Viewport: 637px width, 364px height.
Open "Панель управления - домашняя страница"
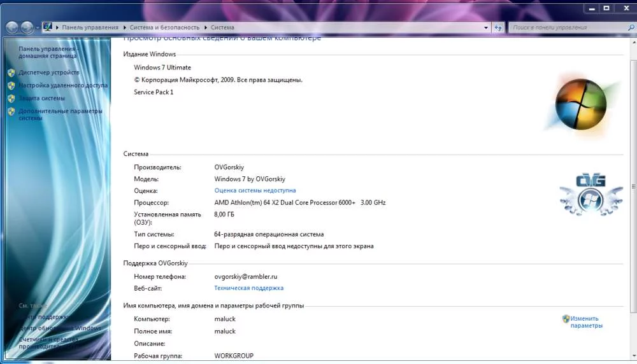[x=48, y=52]
